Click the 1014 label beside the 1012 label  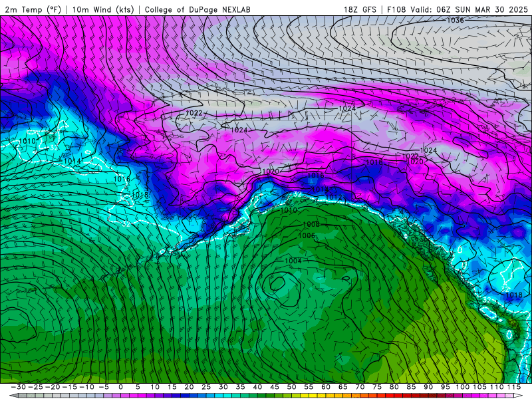pyautogui.click(x=320, y=190)
